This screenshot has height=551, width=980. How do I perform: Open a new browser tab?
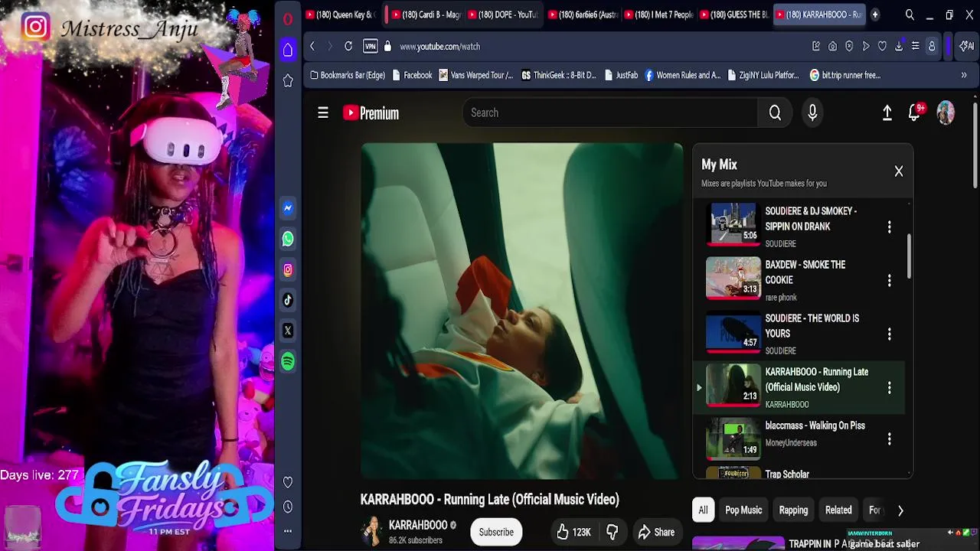point(875,15)
